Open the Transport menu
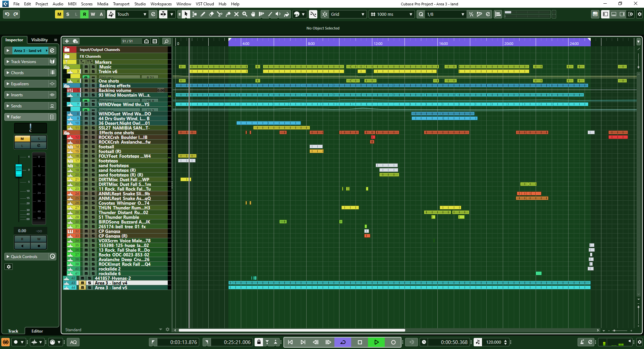 click(121, 4)
